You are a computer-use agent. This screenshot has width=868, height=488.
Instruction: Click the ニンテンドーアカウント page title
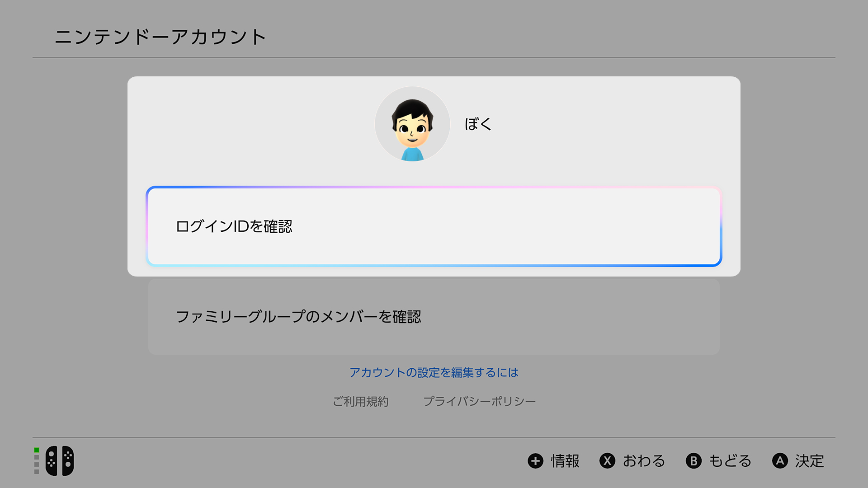click(160, 37)
